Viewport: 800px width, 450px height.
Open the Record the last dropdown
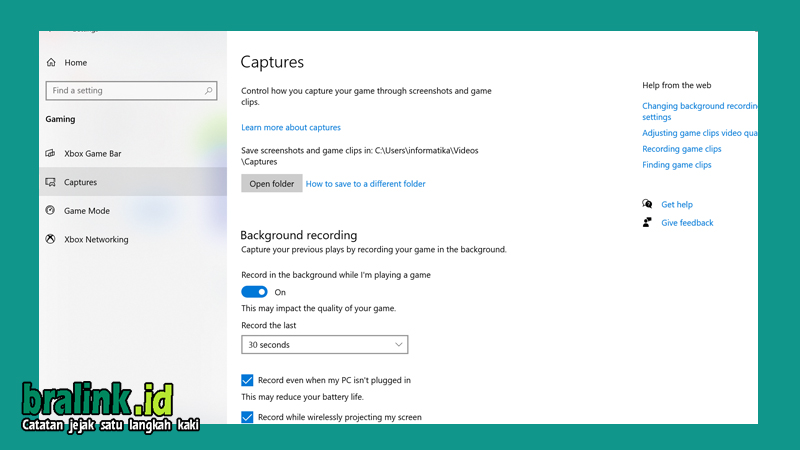[x=324, y=344]
